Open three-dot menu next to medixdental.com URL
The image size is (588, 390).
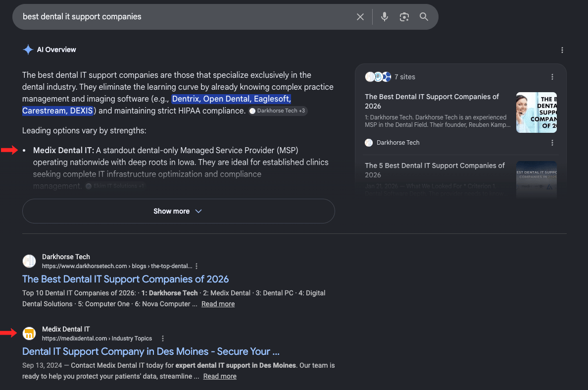coord(163,338)
